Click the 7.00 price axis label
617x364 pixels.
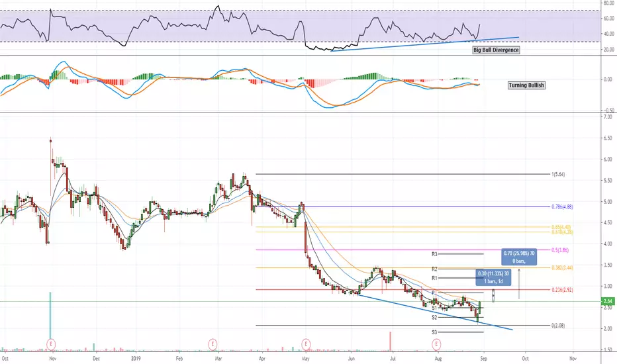pyautogui.click(x=608, y=117)
